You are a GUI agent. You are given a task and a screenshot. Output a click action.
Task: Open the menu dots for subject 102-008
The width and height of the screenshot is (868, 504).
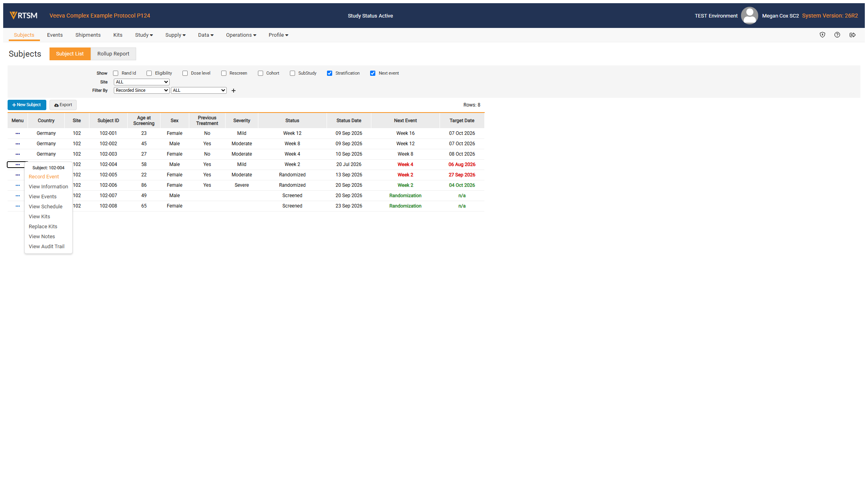(18, 206)
